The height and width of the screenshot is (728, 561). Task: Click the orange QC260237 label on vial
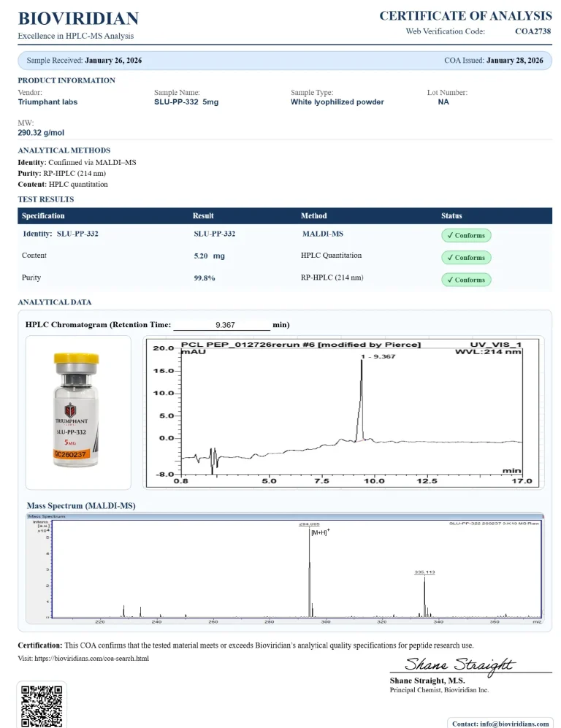click(70, 454)
